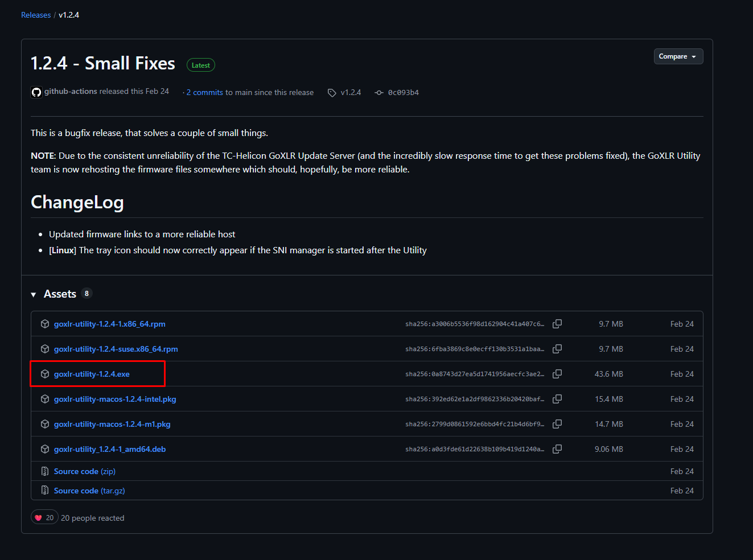
Task: Click the release title 1.2.4 - Small Fixes
Action: (103, 63)
